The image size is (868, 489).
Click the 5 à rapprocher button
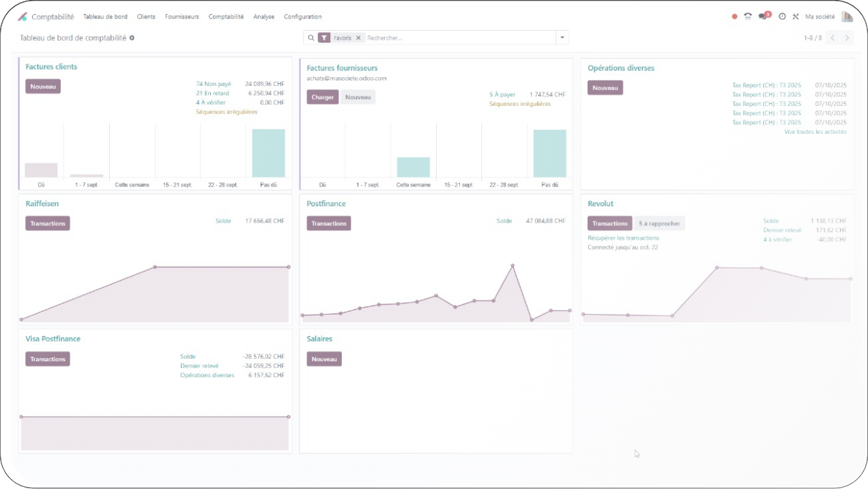(659, 223)
